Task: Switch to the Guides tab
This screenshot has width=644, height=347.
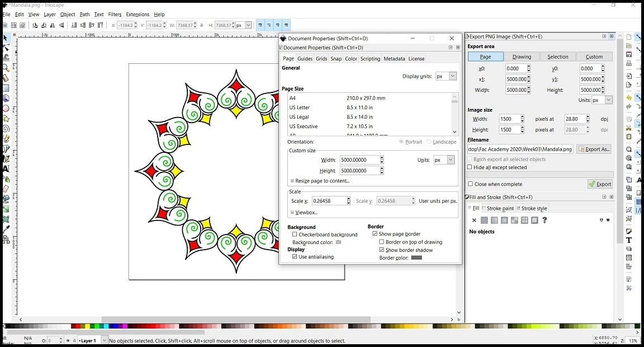Action: (x=305, y=59)
